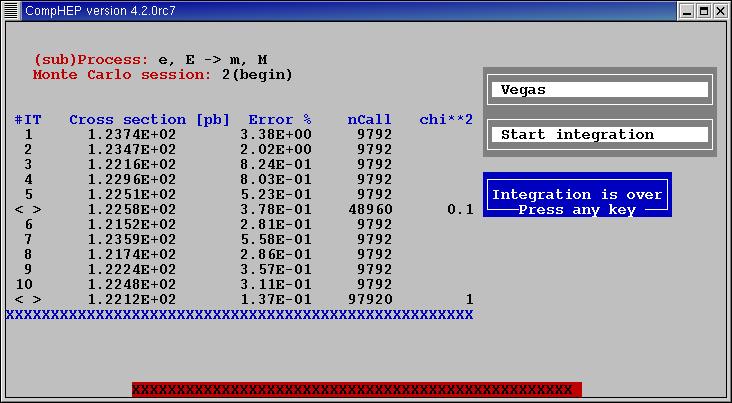Click error value 2.02E+00
Viewport: 732px width, 403px height.
pyautogui.click(x=275, y=149)
